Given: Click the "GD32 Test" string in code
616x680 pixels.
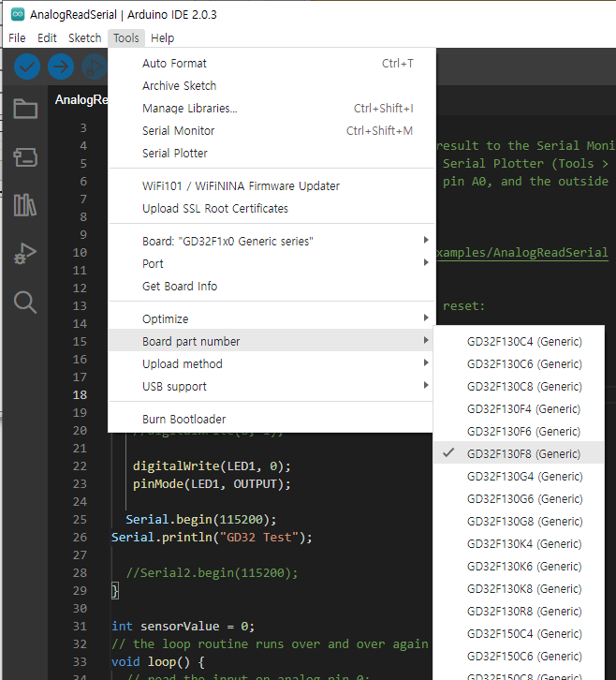Looking at the screenshot, I should tap(258, 538).
